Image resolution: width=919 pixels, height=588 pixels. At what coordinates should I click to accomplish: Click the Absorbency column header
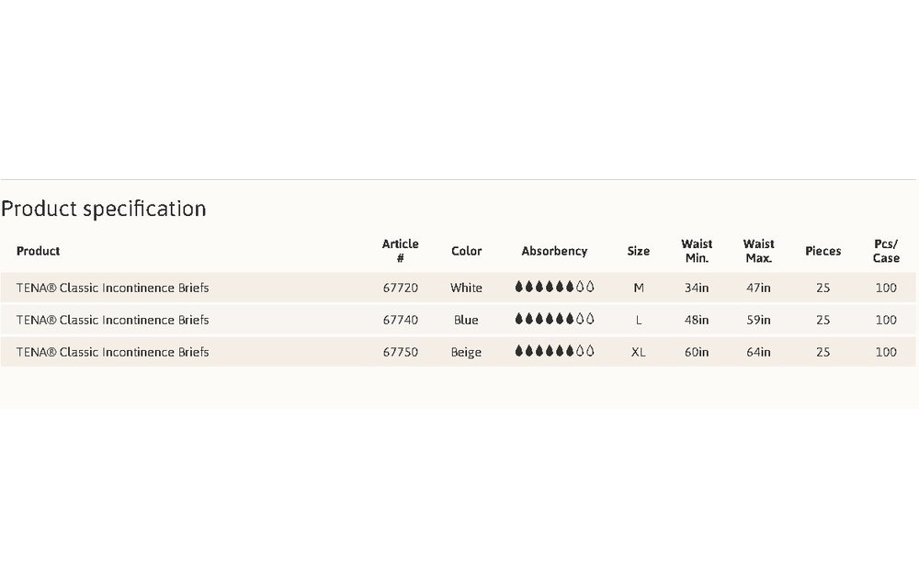pos(554,251)
